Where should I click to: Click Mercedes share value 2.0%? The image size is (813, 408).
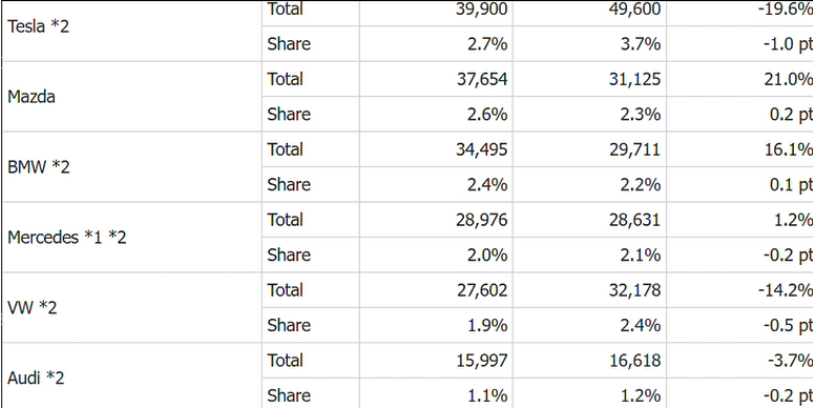(x=487, y=255)
